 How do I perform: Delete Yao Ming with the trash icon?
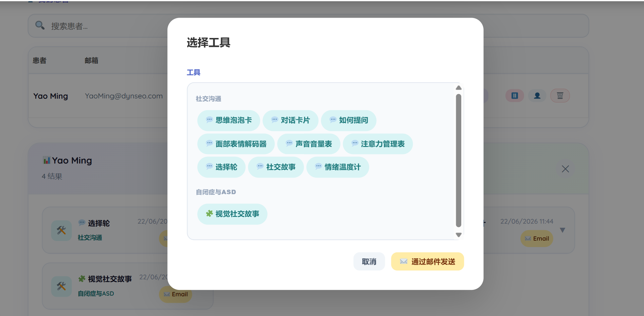560,96
